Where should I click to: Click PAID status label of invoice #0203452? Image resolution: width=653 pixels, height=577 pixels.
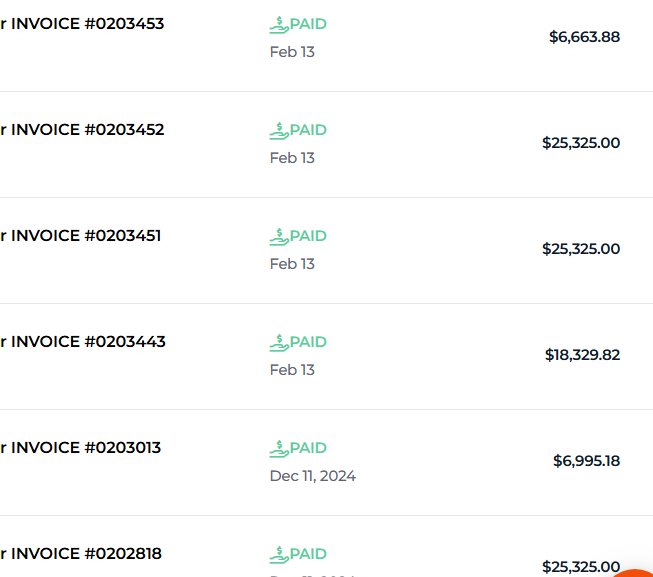pyautogui.click(x=308, y=130)
